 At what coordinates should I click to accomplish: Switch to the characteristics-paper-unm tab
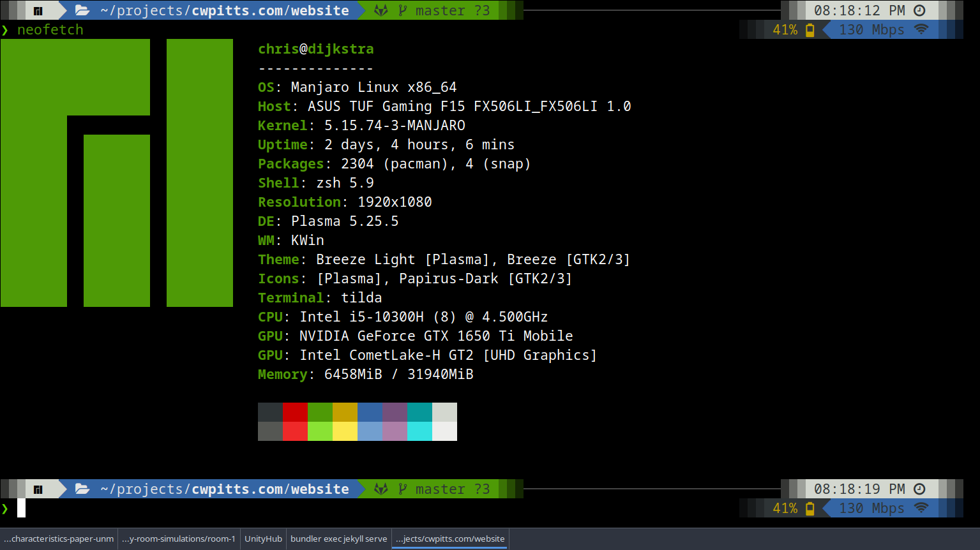point(59,539)
